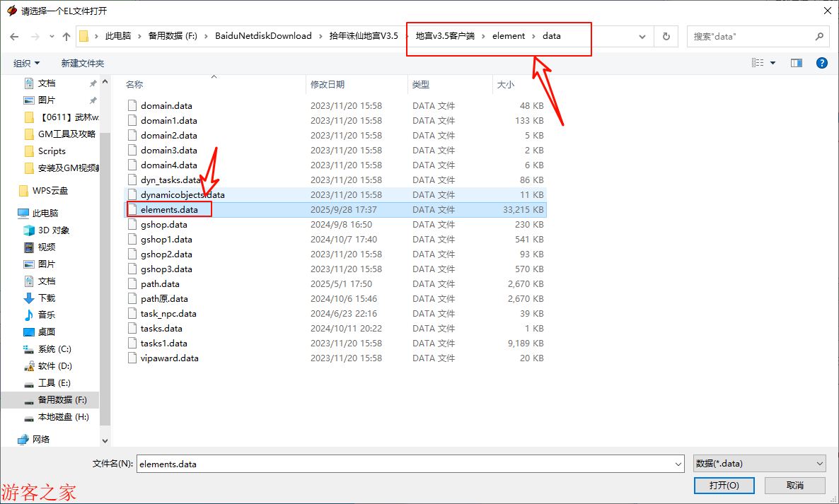Open the file type filter dropdown

[x=759, y=464]
